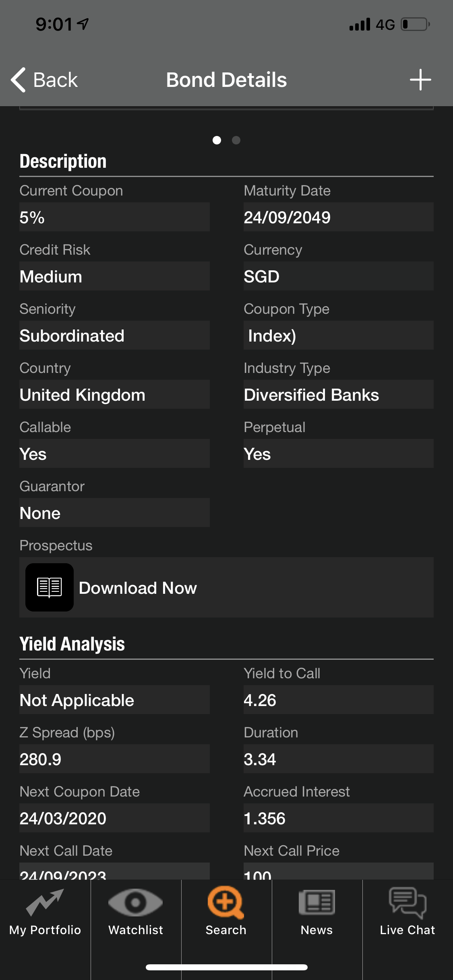Switch to second page indicator dot
This screenshot has height=980, width=453.
(x=236, y=140)
